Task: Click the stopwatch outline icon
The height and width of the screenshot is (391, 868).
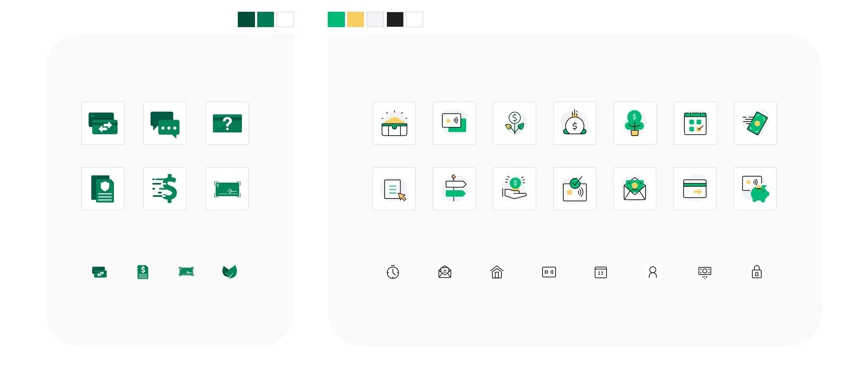Action: click(393, 272)
